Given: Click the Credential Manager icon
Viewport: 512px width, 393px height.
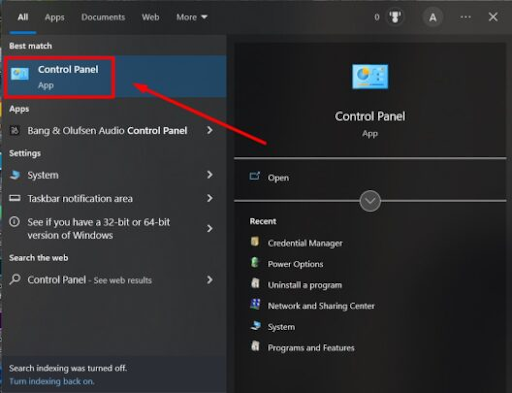Looking at the screenshot, I should 255,241.
